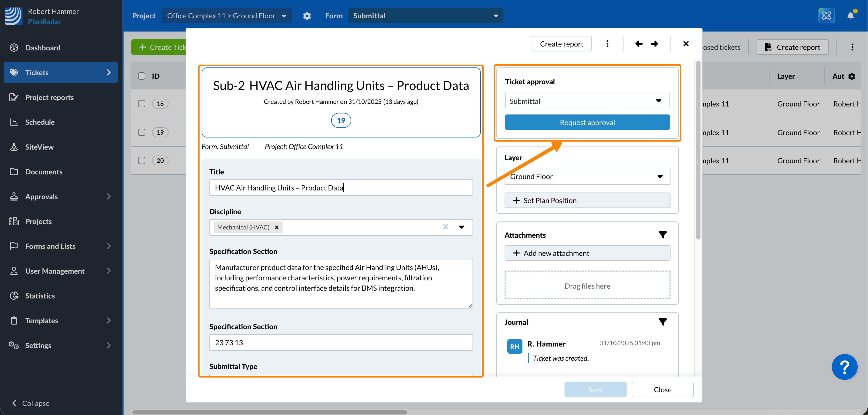Check the box for ticket 18
Image resolution: width=868 pixels, height=415 pixels.
(142, 104)
